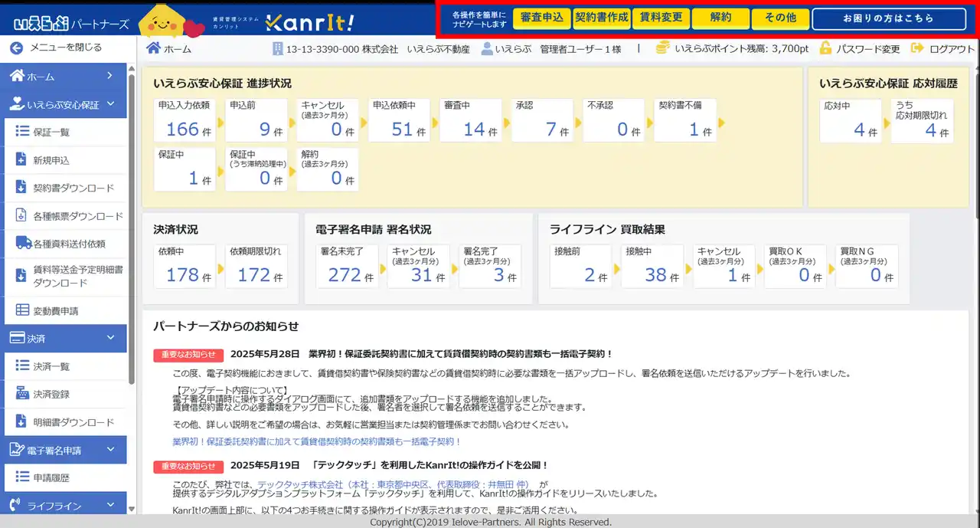The height and width of the screenshot is (528, 980).
Task: Click the back arrow icon beside メニューを閉じる
Action: tap(16, 48)
